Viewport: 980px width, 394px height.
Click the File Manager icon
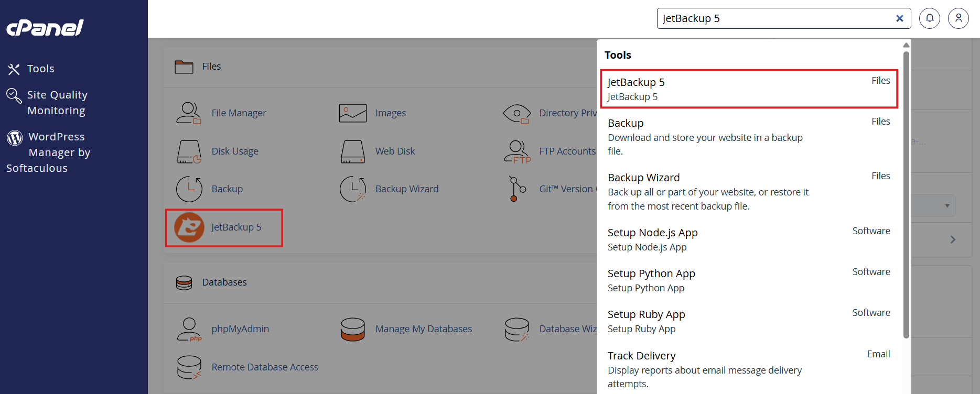tap(189, 113)
